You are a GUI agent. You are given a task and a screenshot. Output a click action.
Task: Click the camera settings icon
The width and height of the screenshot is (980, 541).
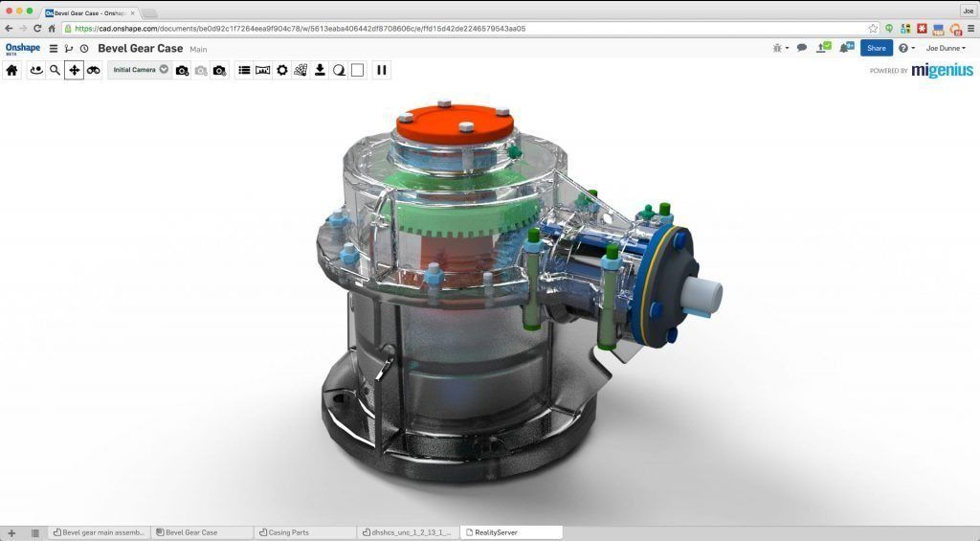(x=219, y=70)
